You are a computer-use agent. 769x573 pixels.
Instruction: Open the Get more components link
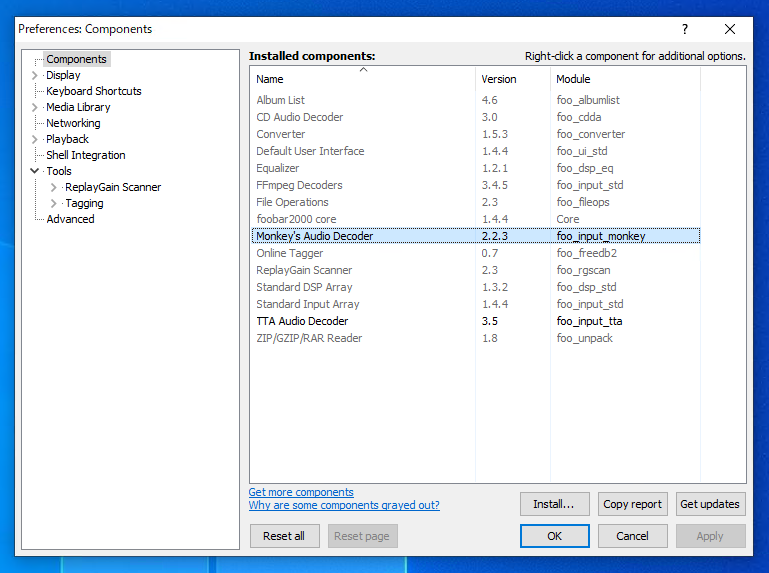pyautogui.click(x=301, y=492)
